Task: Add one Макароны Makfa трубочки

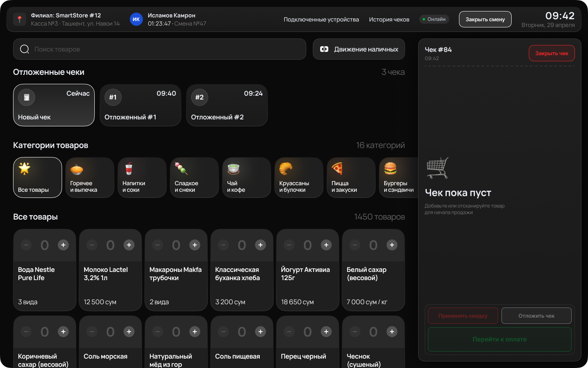Action: [195, 245]
